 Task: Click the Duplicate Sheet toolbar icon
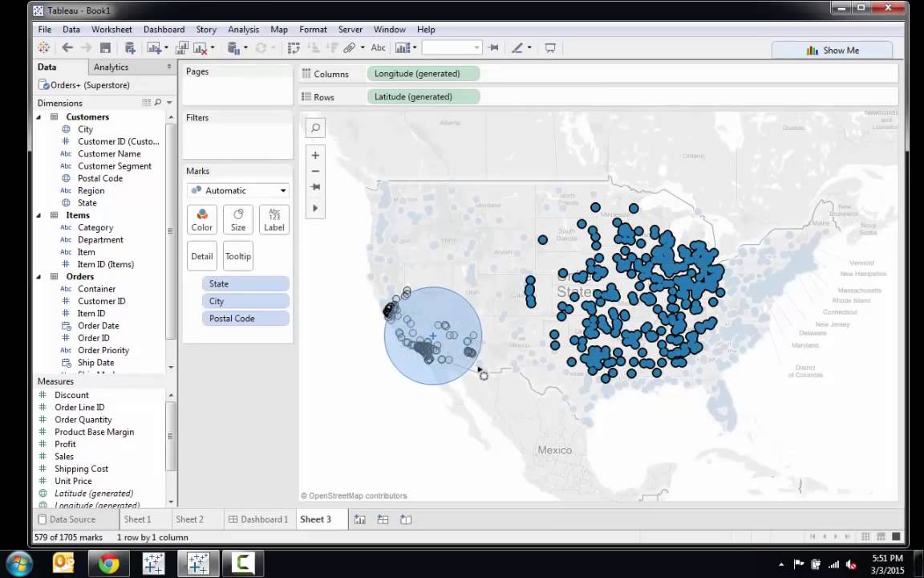point(182,48)
